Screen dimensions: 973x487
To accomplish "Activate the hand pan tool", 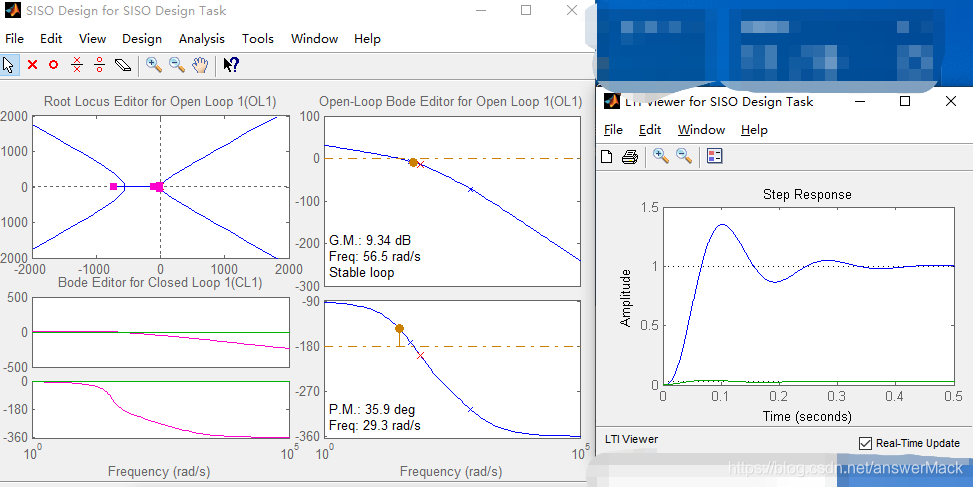I will coord(200,65).
